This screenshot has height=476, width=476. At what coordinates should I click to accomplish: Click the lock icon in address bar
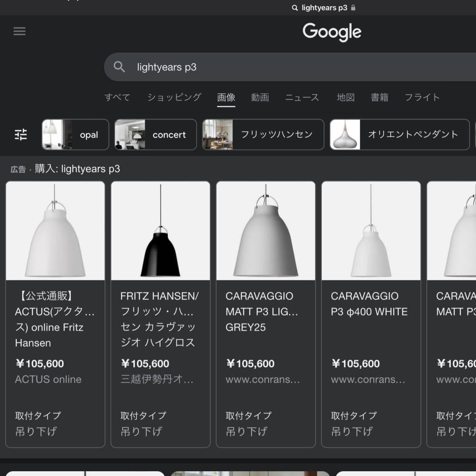tap(353, 8)
